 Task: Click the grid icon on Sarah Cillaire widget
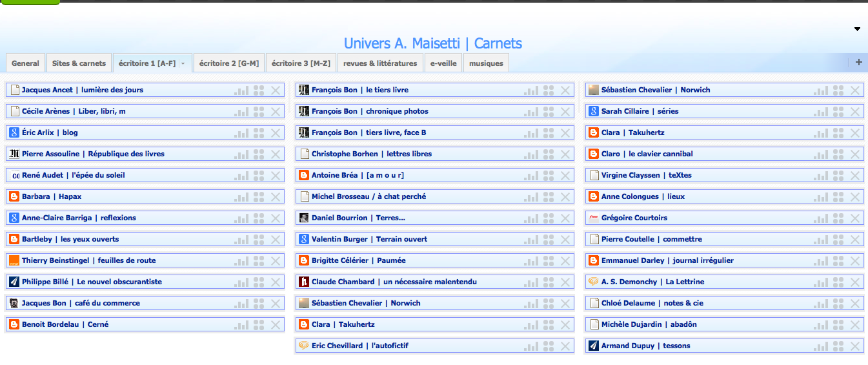tap(838, 112)
